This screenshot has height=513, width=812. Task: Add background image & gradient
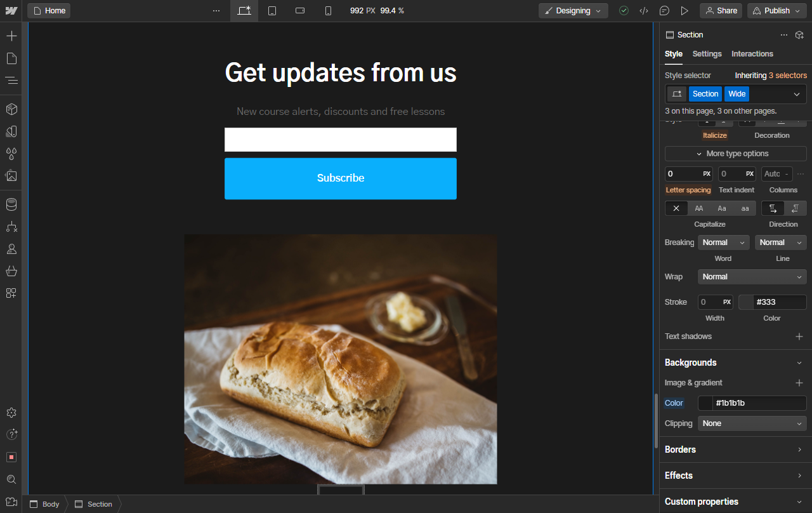[x=799, y=383]
